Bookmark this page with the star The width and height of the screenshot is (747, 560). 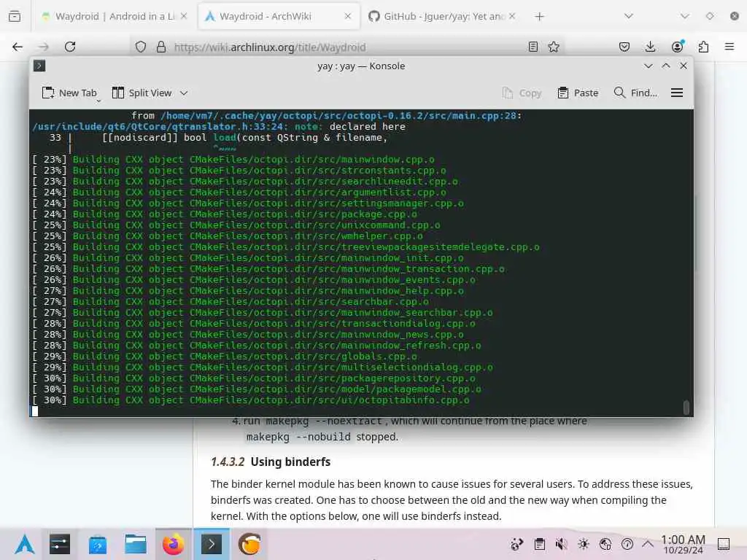click(x=554, y=47)
